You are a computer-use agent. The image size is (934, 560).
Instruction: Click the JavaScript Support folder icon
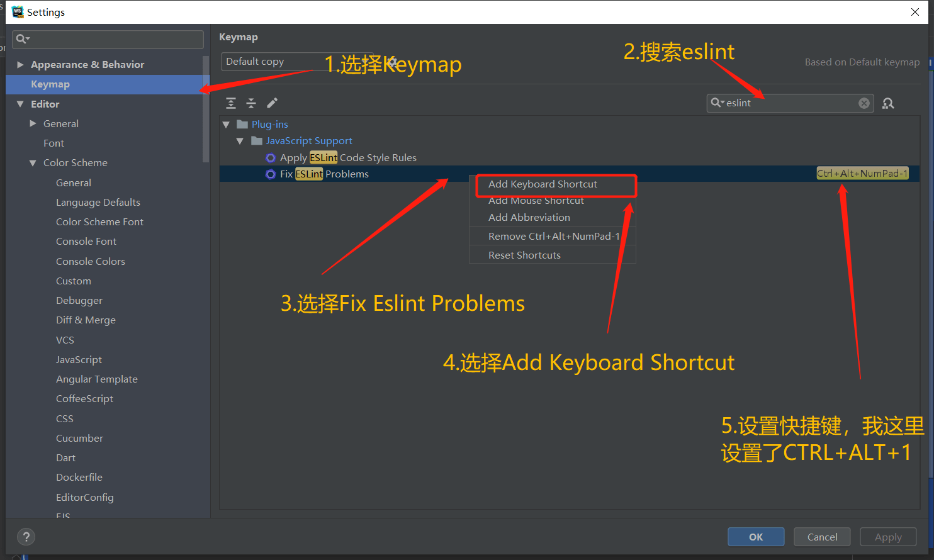[x=256, y=141]
